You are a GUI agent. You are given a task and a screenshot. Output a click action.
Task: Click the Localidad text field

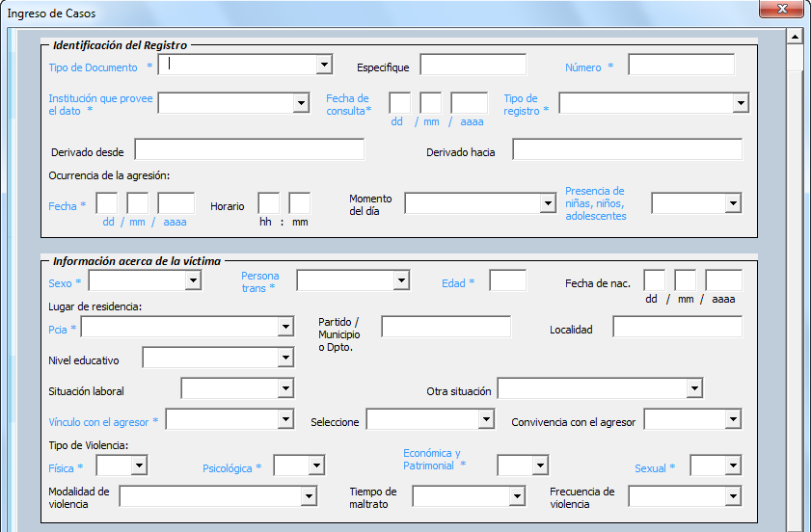pos(677,328)
